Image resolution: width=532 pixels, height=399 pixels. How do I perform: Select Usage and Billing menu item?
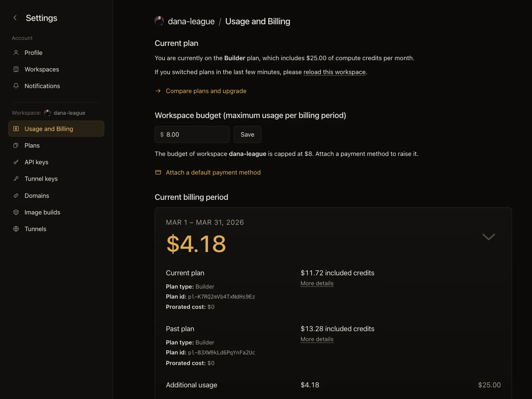(x=56, y=129)
